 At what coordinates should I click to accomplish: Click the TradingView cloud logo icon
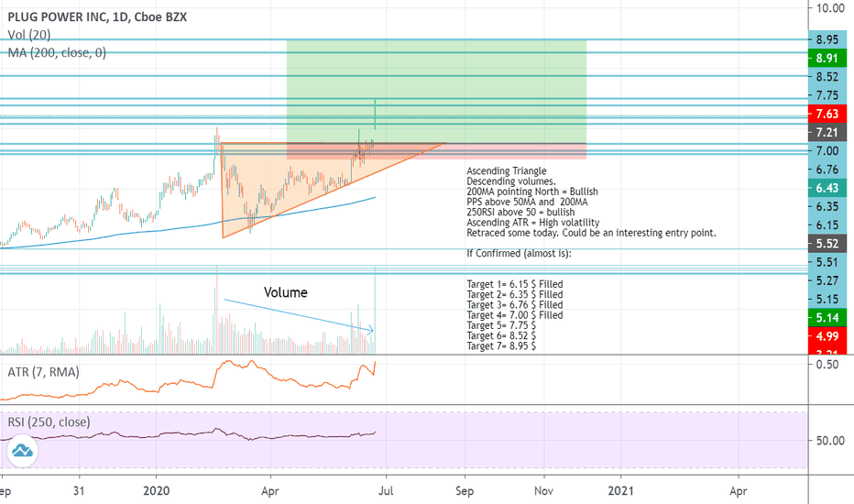click(22, 451)
